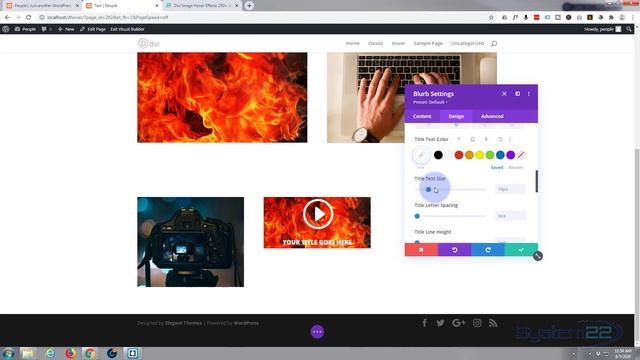Image resolution: width=640 pixels, height=360 pixels.
Task: Click the hover cursor icon beside Title Text Color
Action: pos(486,140)
